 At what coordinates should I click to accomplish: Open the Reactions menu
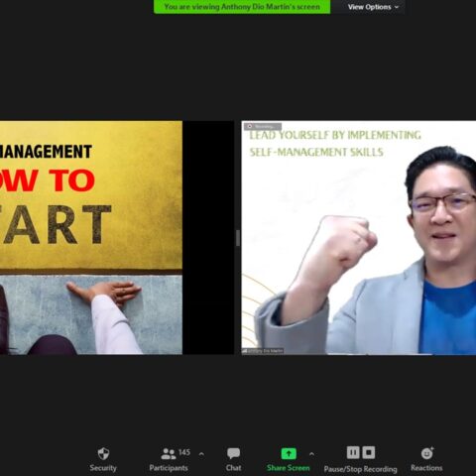[426, 459]
